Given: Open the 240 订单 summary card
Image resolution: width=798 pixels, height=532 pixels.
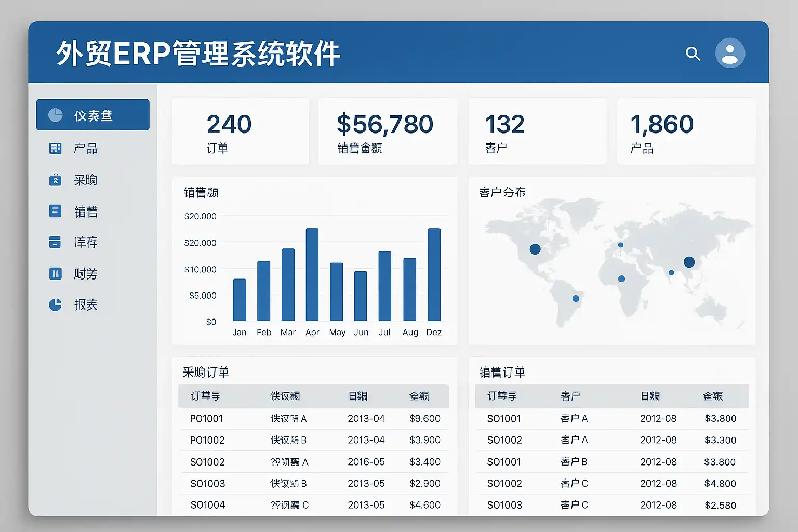Looking at the screenshot, I should pos(241,131).
